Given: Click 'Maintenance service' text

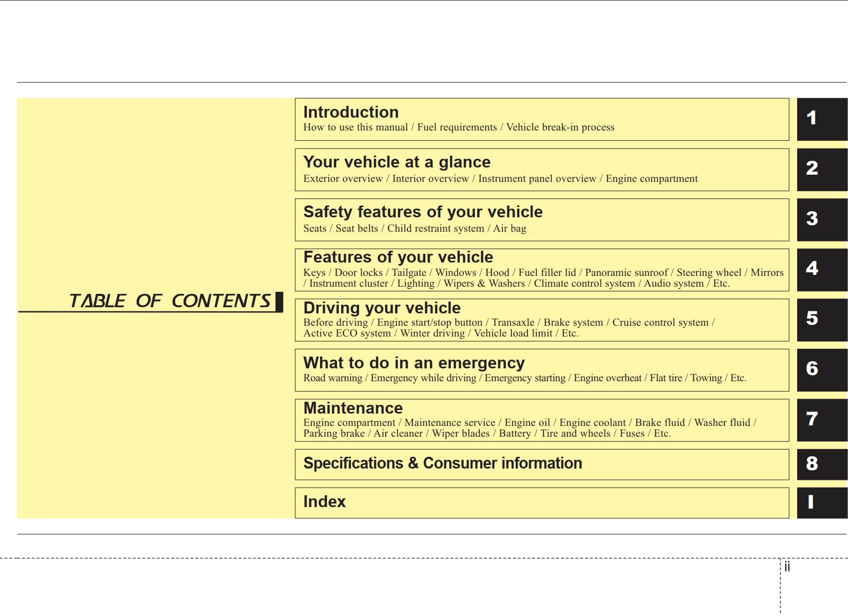Looking at the screenshot, I should tap(449, 423).
